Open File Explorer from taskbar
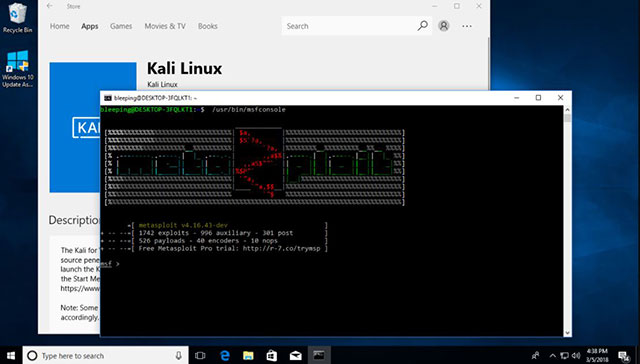Image resolution: width=640 pixels, height=364 pixels. coord(248,355)
